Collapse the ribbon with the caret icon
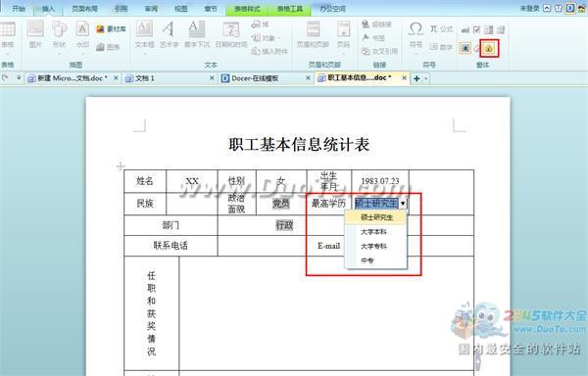Screen dimensions: 588x376 point(547,8)
